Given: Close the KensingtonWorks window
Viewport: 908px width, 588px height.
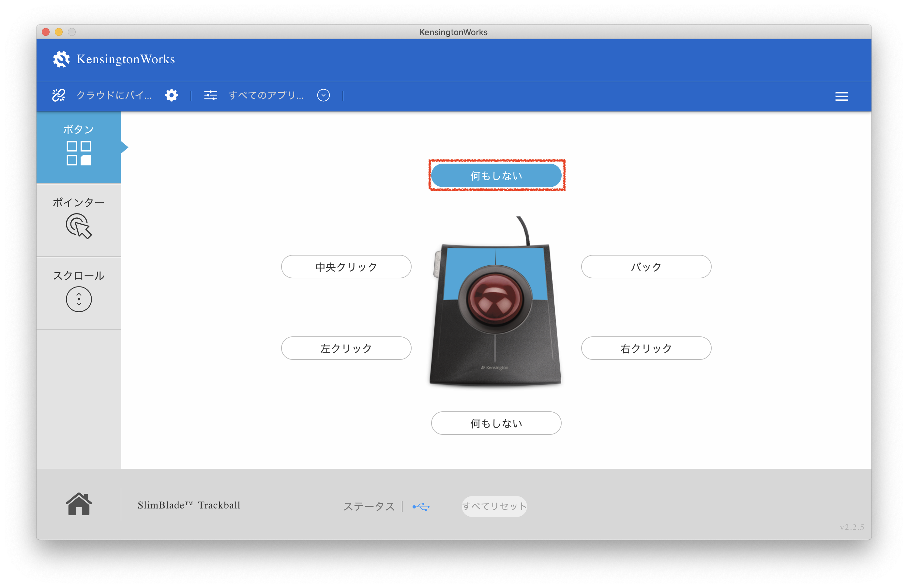Looking at the screenshot, I should click(46, 32).
